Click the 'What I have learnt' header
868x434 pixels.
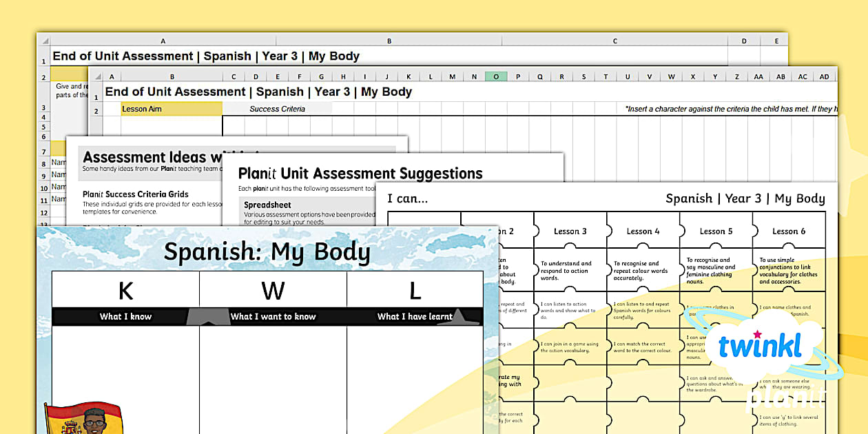pos(415,317)
